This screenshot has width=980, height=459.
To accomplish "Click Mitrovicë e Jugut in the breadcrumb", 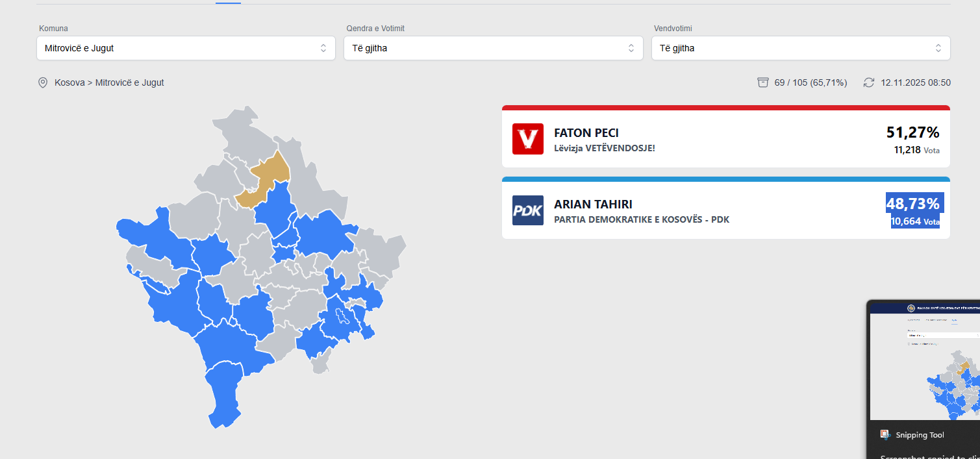I will (130, 83).
